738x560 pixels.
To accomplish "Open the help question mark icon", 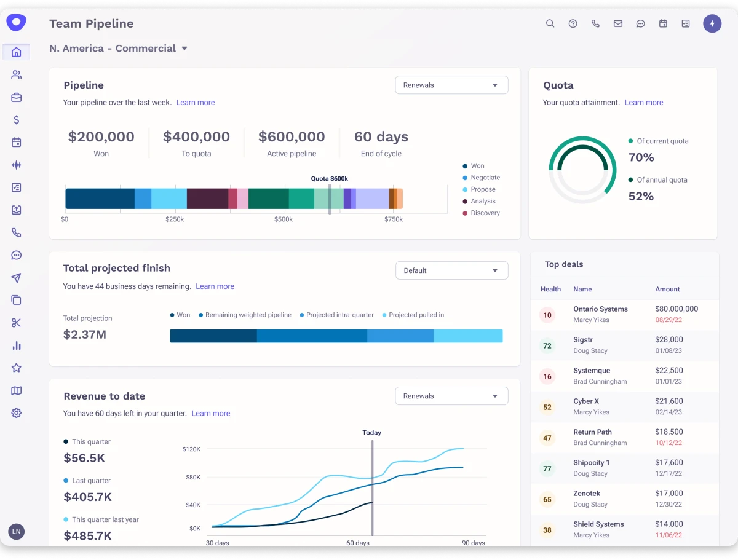I will point(573,23).
